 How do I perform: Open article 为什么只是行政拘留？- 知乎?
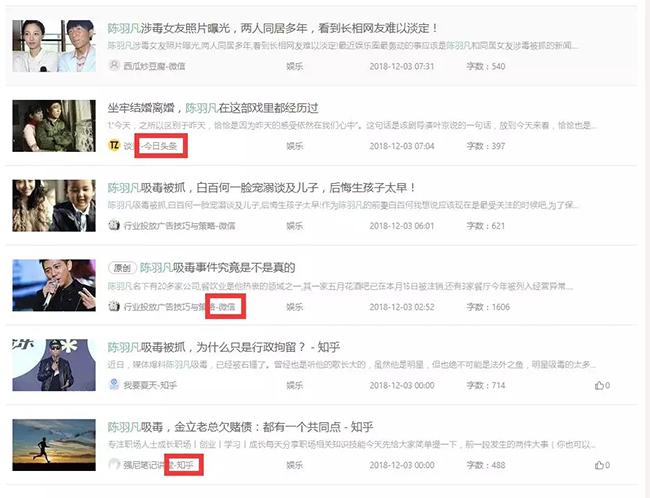coord(224,347)
